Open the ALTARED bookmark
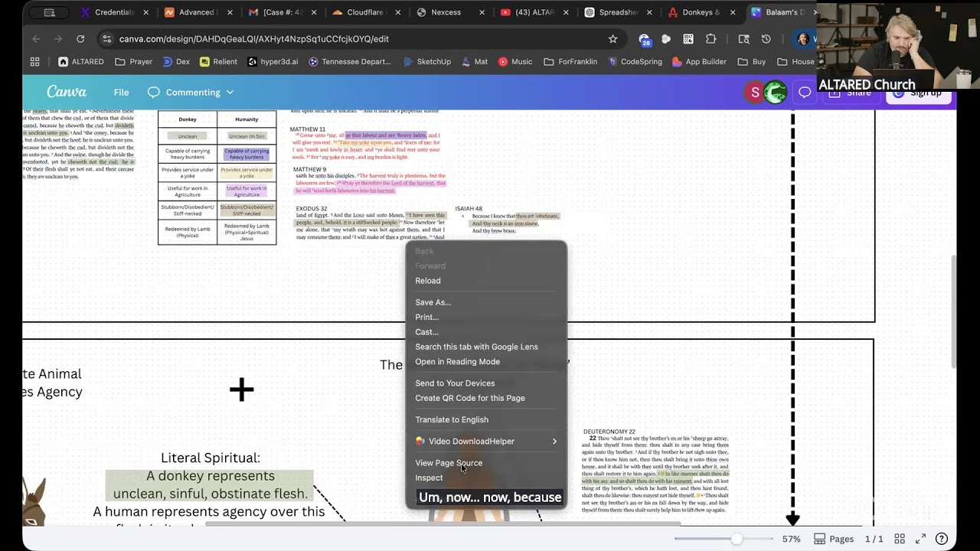This screenshot has width=980, height=551. (x=81, y=62)
